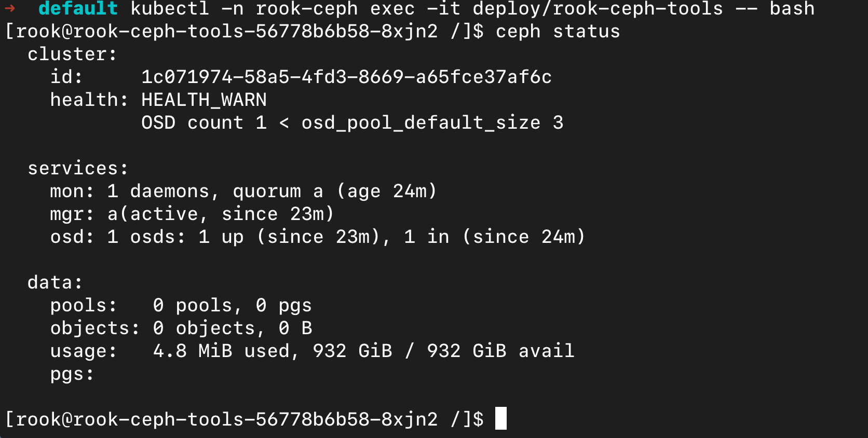This screenshot has width=868, height=438.
Task: Click the "0 objects, 0 B" text
Action: click(232, 328)
